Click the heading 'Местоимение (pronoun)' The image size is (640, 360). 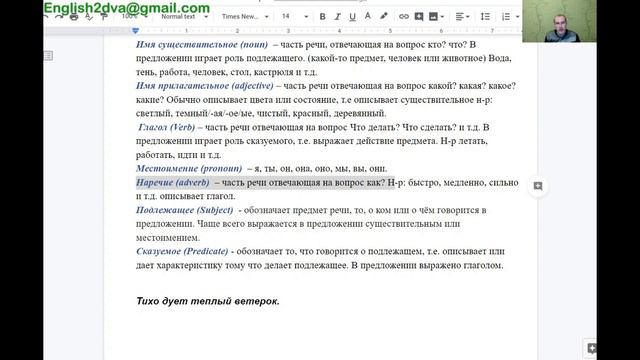pos(189,169)
